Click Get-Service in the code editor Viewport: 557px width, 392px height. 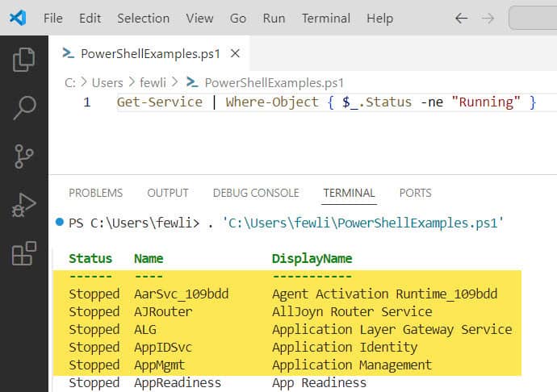tap(160, 102)
